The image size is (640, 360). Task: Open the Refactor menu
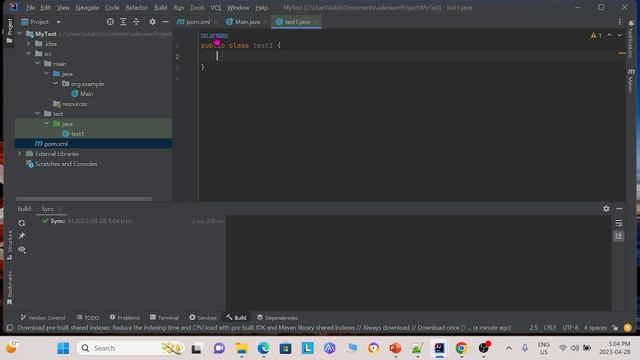coord(136,7)
